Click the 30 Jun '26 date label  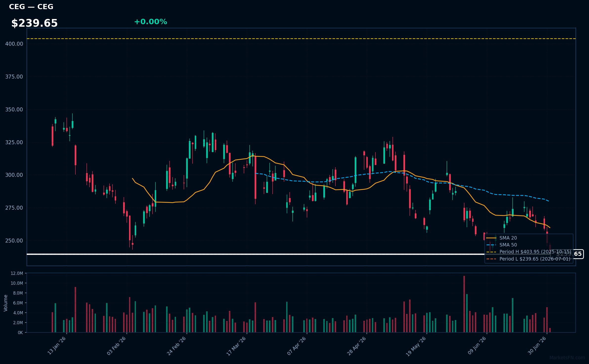coord(537,346)
